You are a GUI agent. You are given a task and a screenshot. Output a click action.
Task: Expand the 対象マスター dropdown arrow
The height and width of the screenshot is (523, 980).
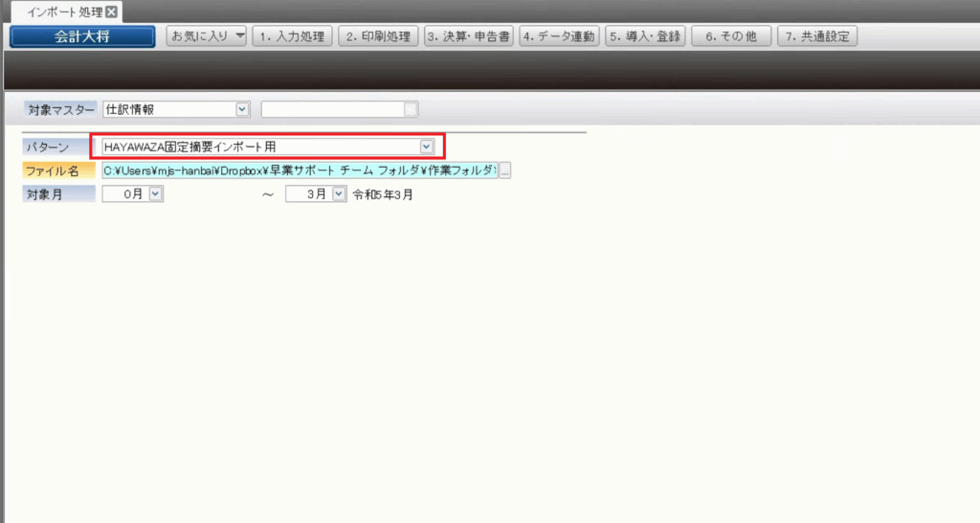(x=242, y=109)
